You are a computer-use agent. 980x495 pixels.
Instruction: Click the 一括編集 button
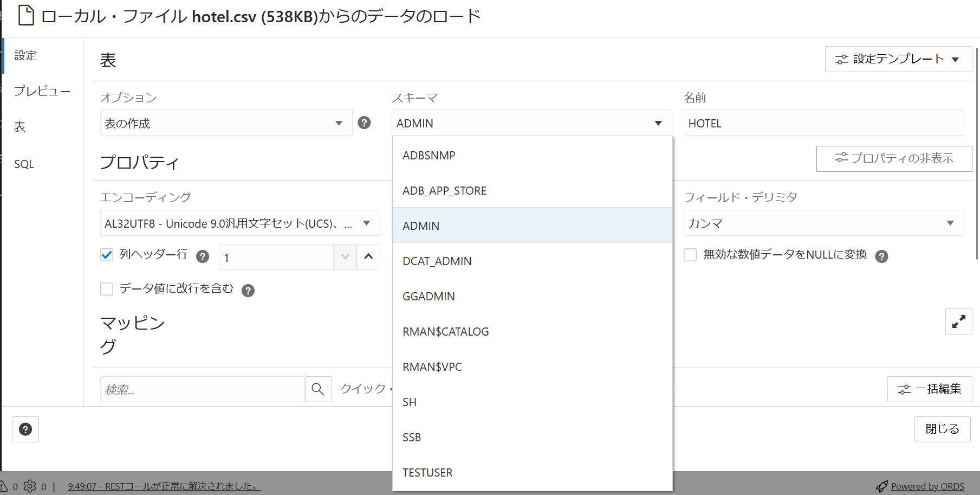930,389
